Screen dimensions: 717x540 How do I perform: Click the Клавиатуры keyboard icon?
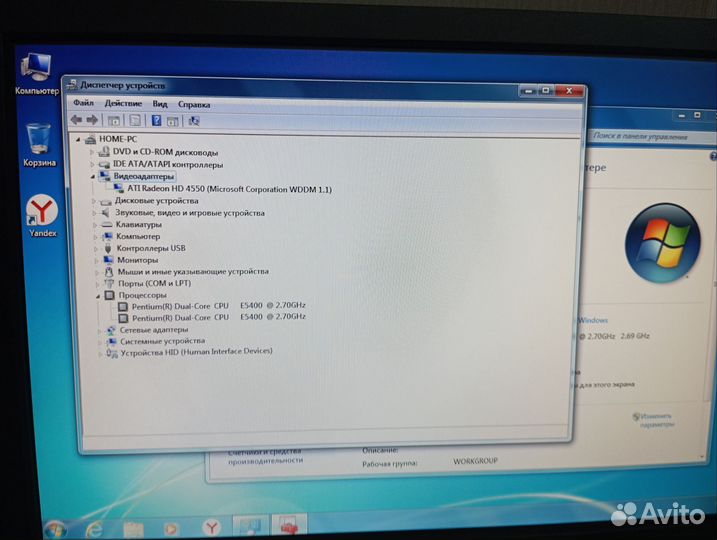coord(107,225)
